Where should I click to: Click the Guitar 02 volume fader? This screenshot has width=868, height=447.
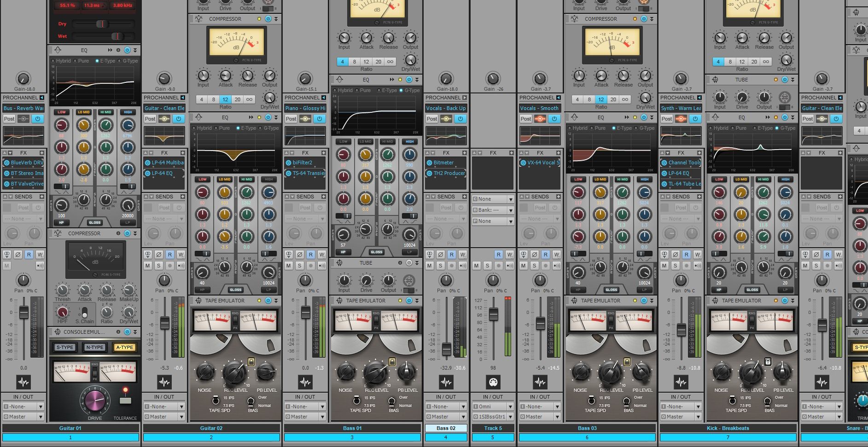[x=164, y=323]
